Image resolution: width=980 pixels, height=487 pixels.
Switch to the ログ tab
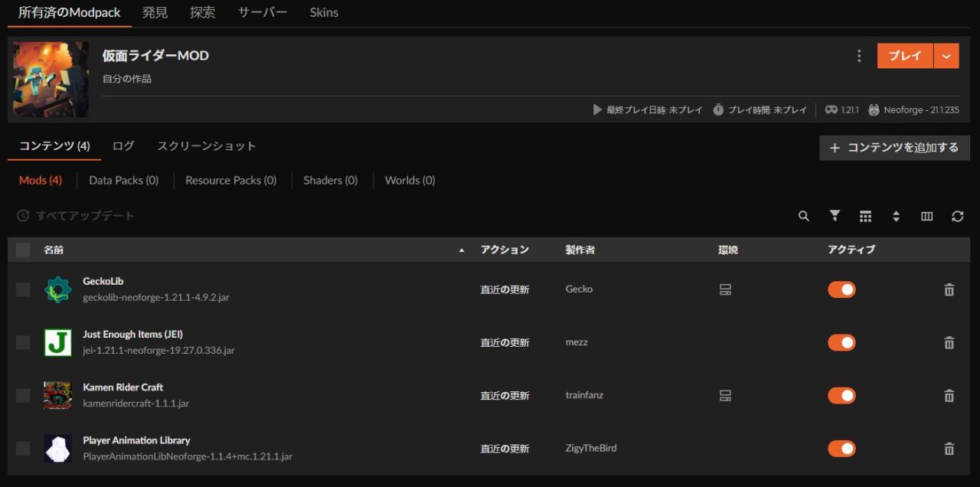point(123,145)
